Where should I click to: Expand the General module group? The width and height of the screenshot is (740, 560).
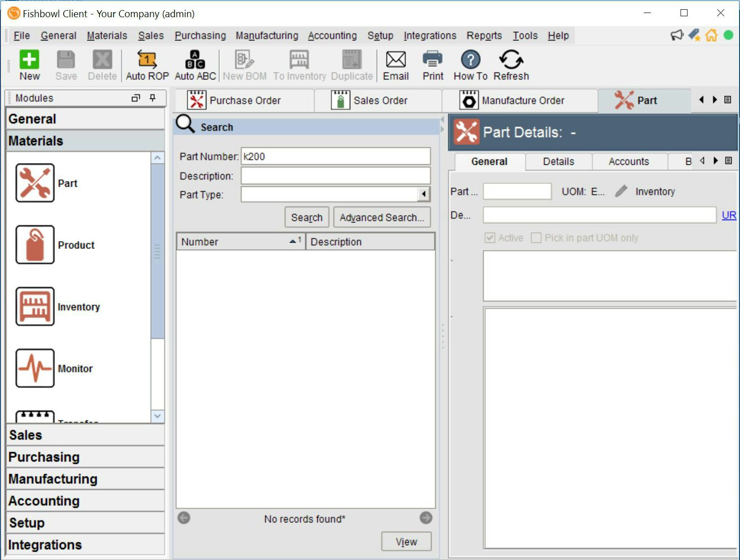coord(85,119)
